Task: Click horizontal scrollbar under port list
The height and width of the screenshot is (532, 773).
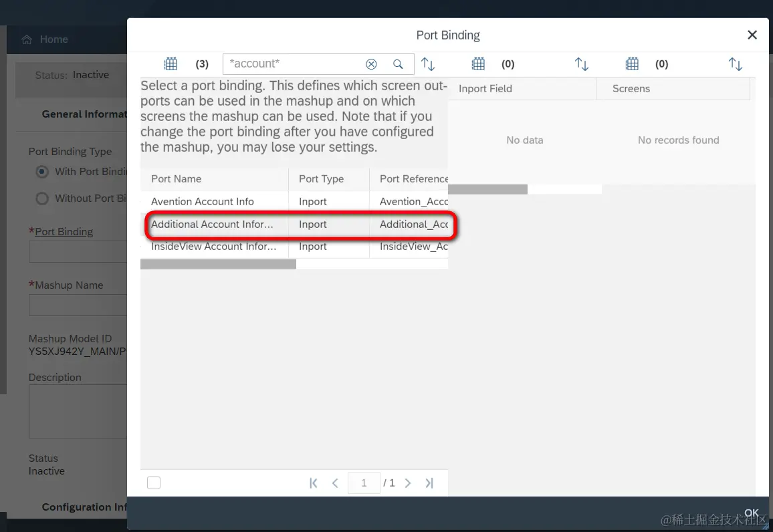Action: [219, 265]
